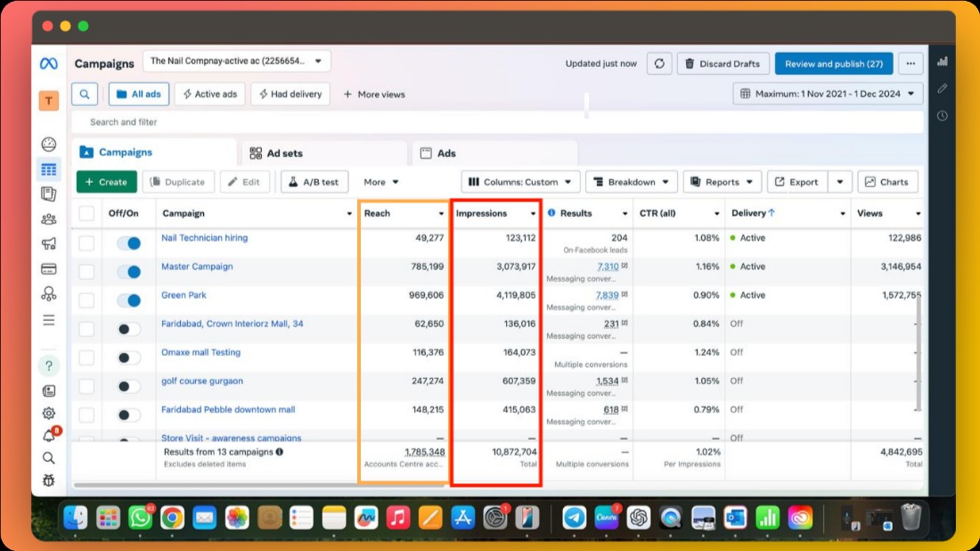980x551 pixels.
Task: Open the settings gear in sidebar
Action: 49,413
